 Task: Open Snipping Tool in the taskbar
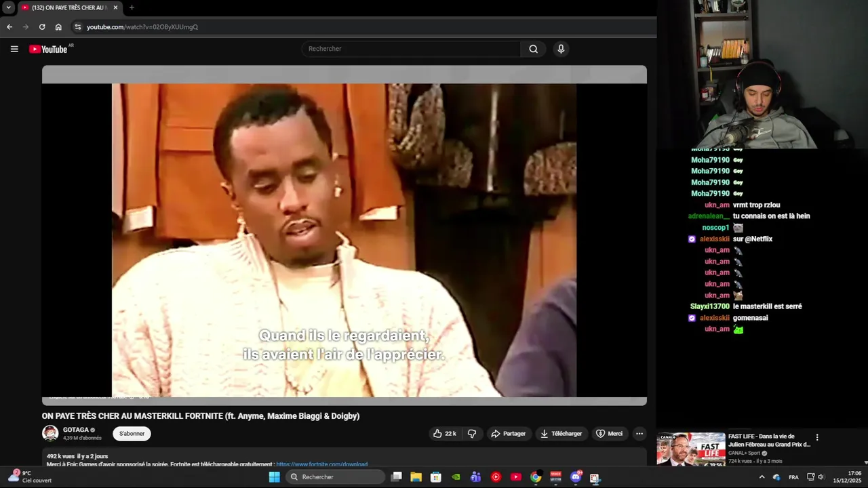pyautogui.click(x=595, y=477)
